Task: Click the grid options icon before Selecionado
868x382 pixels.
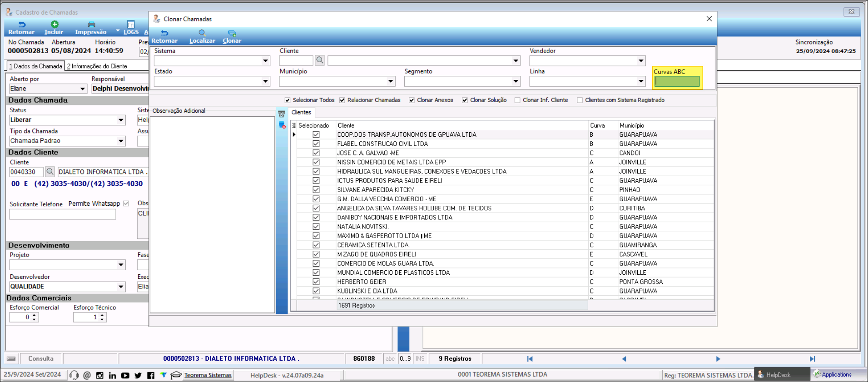Action: click(x=294, y=125)
